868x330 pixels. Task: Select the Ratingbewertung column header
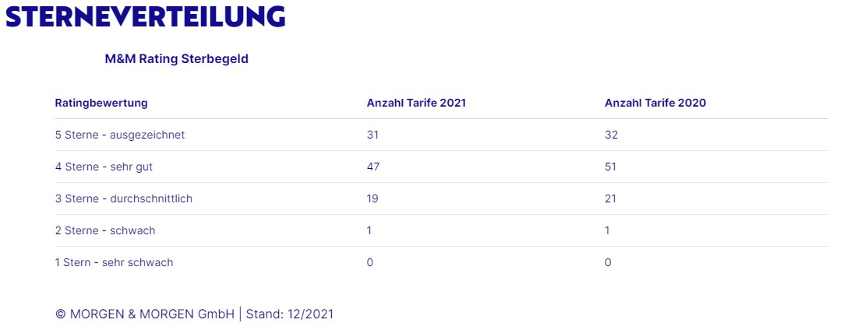point(101,103)
